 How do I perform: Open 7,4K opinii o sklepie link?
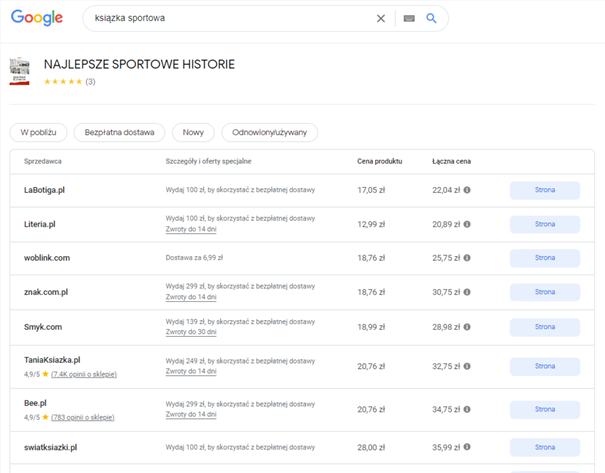[x=84, y=374]
